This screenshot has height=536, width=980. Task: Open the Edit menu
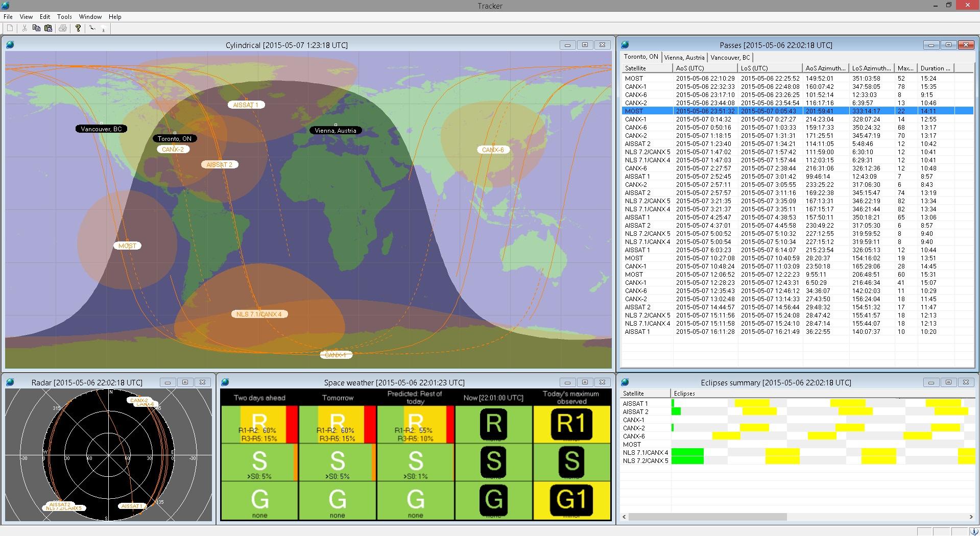click(x=45, y=17)
